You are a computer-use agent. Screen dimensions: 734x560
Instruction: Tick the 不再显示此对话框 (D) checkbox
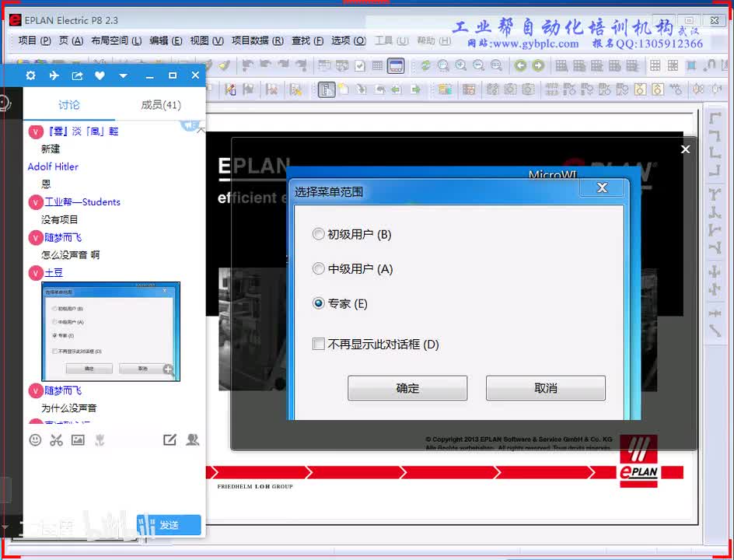[x=318, y=345]
